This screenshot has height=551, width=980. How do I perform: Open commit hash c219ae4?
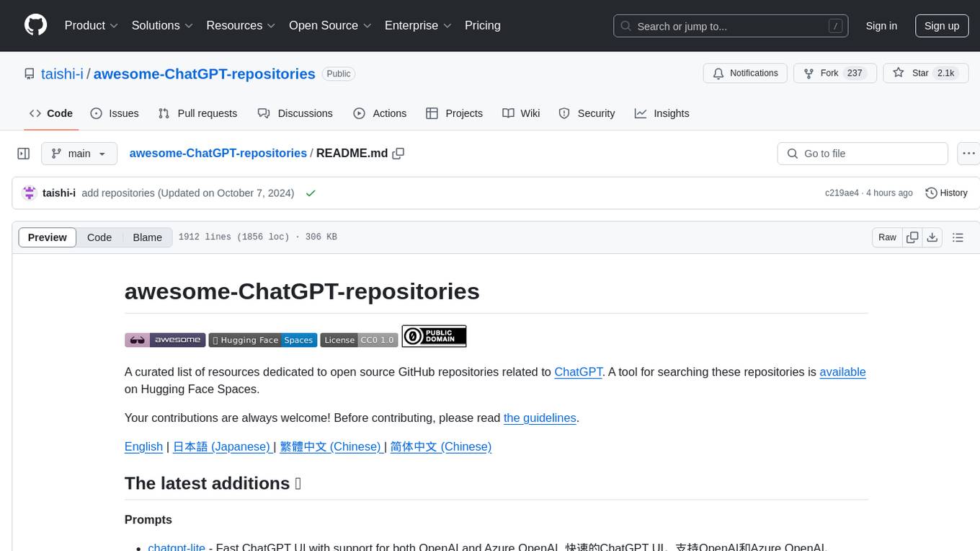[842, 193]
